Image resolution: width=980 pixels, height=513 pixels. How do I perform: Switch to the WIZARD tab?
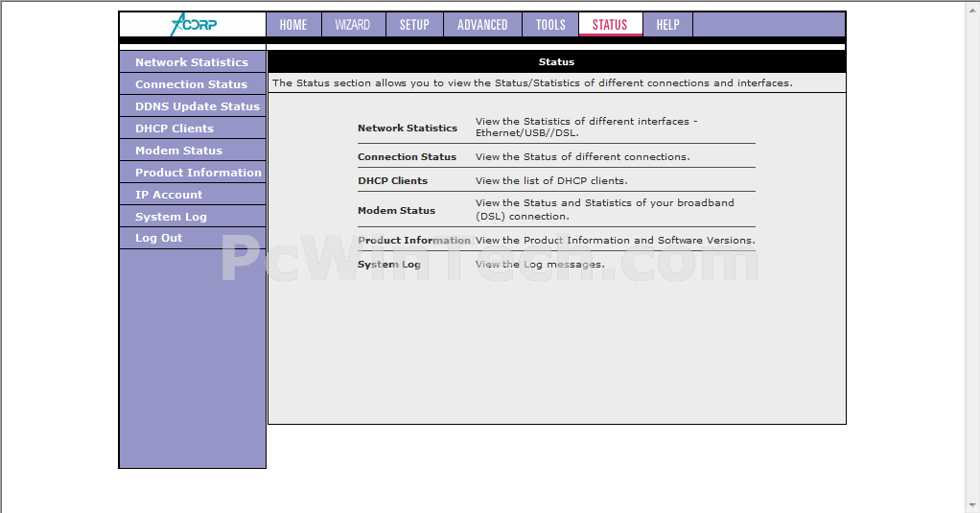[x=353, y=24]
